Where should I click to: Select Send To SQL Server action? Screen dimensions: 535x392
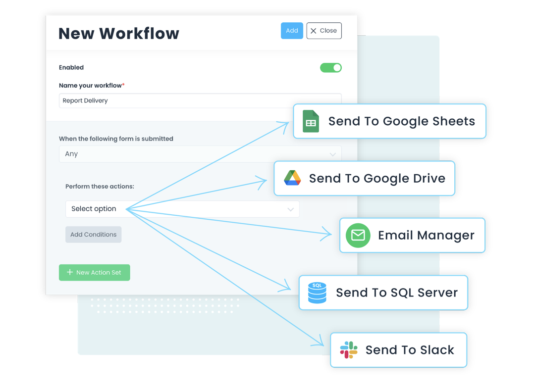tap(396, 293)
